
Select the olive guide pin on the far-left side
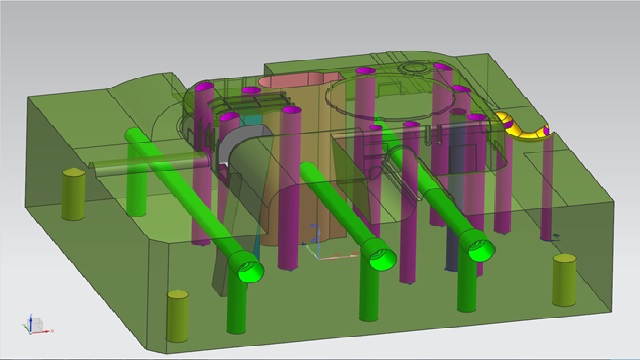click(x=74, y=194)
